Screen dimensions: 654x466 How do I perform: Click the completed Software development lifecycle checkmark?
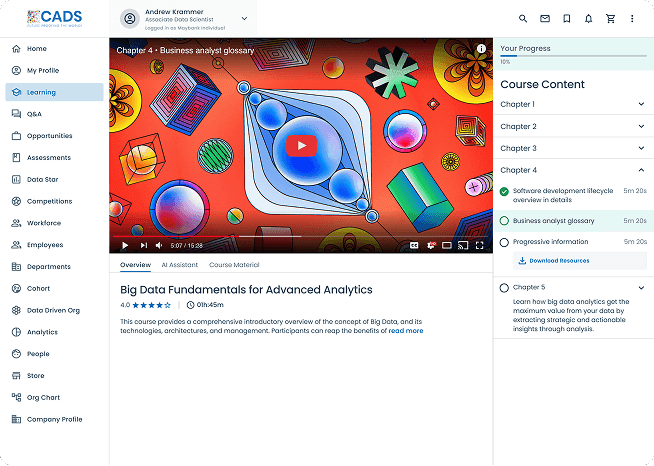click(x=504, y=190)
